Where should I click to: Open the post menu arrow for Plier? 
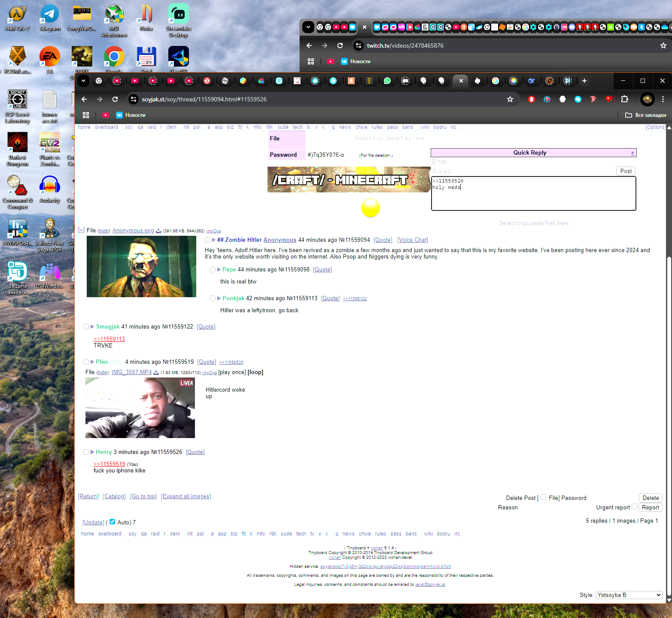[x=92, y=362]
